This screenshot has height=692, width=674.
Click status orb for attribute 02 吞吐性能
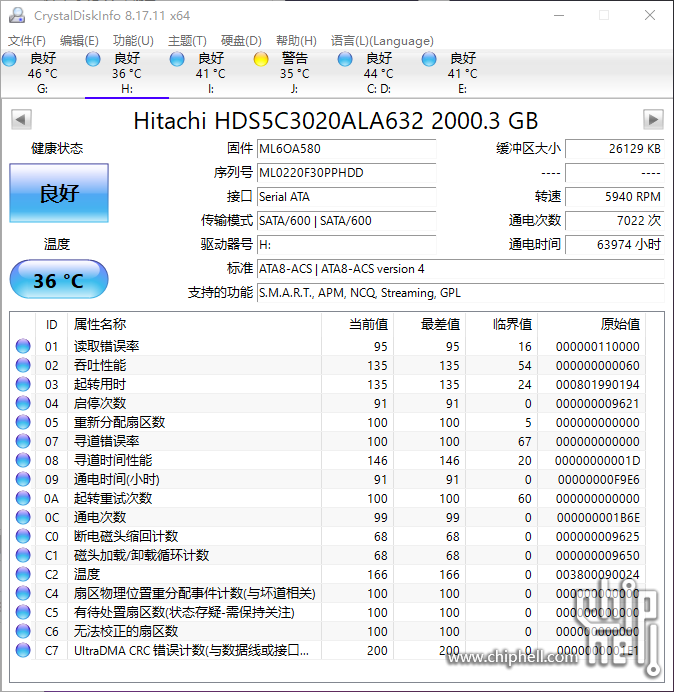click(23, 365)
